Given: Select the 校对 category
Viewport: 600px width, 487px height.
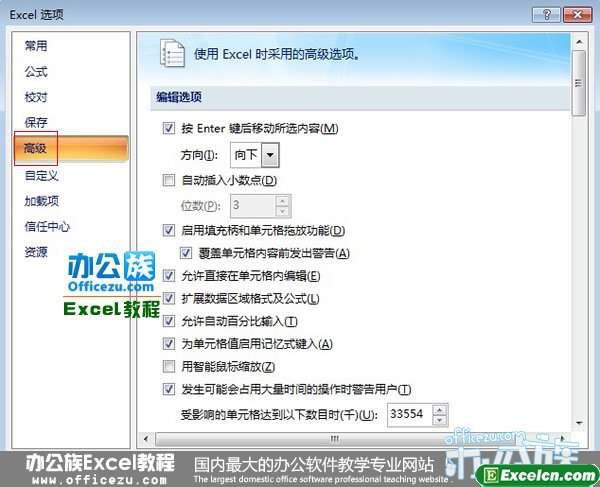Looking at the screenshot, I should point(36,97).
